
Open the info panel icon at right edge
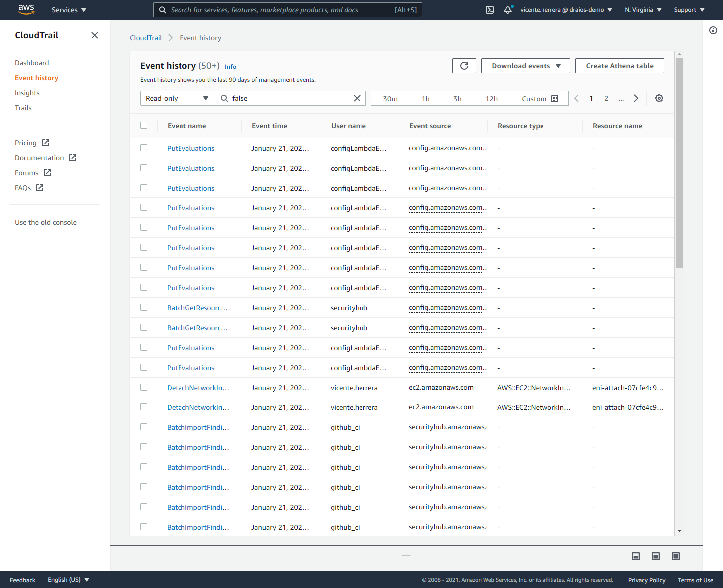(x=713, y=30)
